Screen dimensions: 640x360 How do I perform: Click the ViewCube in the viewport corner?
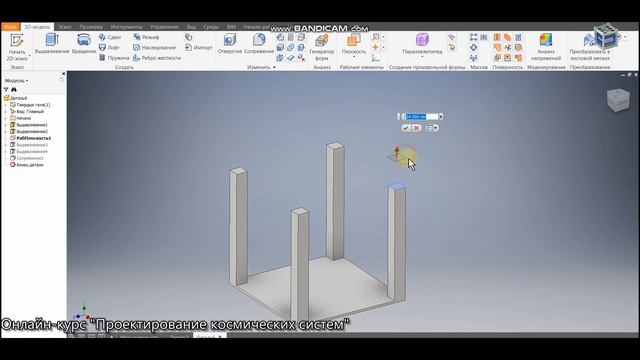618,100
